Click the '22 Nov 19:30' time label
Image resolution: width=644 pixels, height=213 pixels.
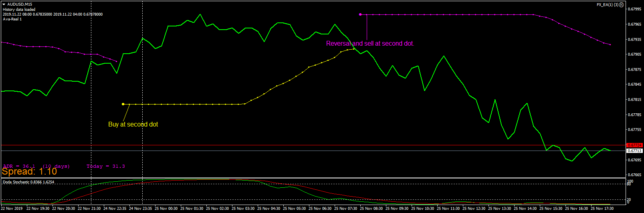pyautogui.click(x=38, y=208)
